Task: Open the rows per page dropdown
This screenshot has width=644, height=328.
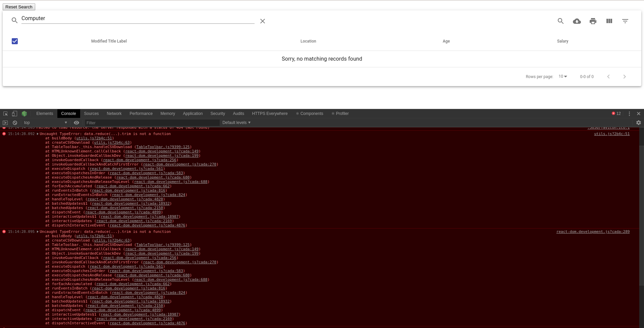Action: click(563, 76)
